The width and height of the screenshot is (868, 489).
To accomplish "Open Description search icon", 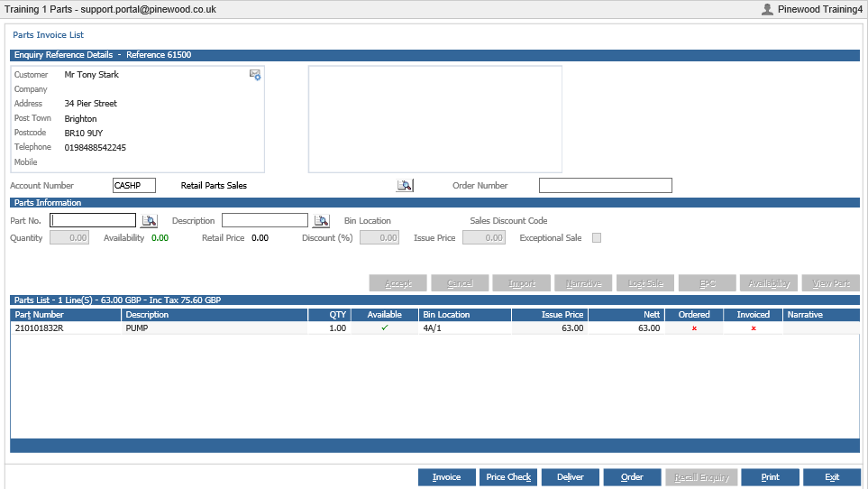I will (x=321, y=220).
